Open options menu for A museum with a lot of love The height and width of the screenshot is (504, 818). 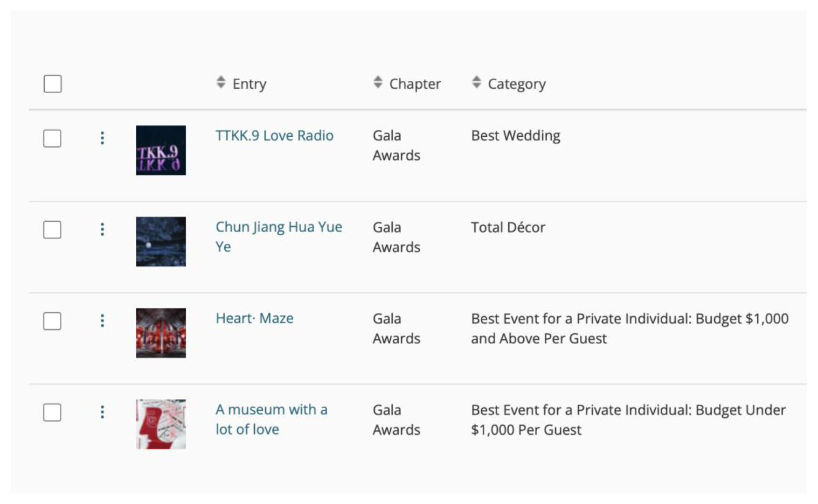tap(102, 412)
